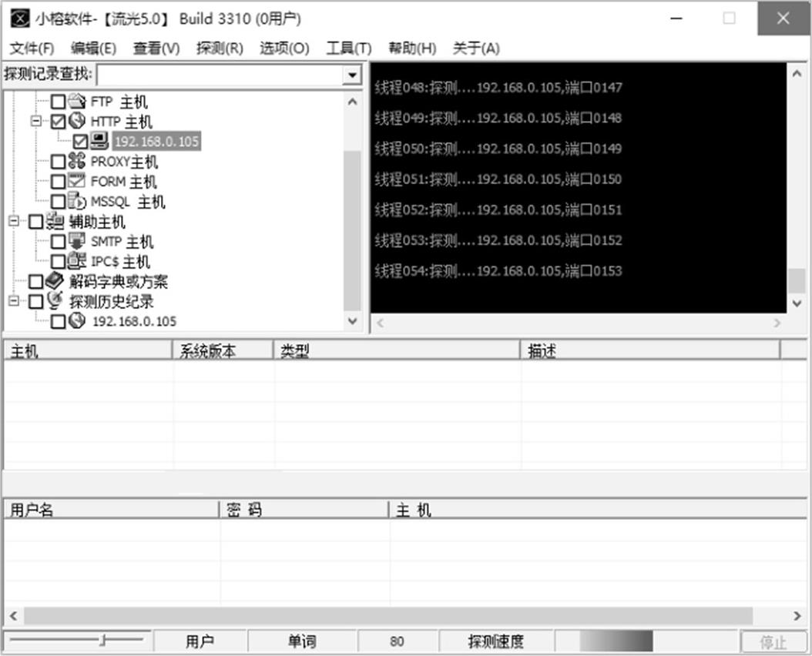Select highlighted tree item 192.168.0.105
This screenshot has width=812, height=656.
tap(156, 142)
